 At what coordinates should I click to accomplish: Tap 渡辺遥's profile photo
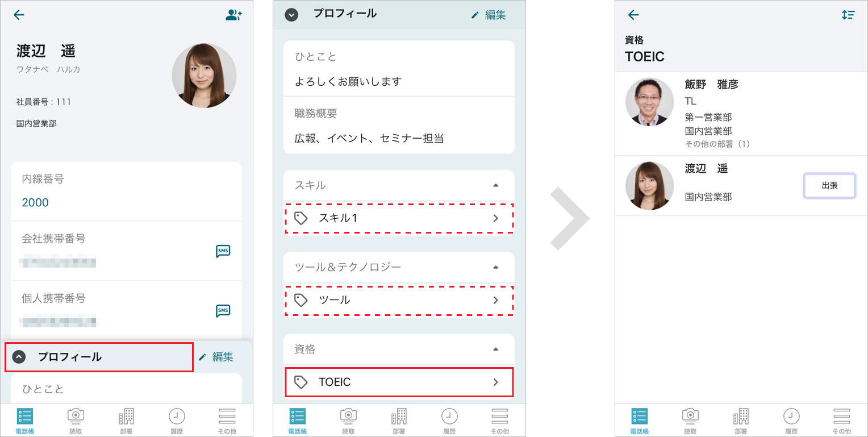click(x=205, y=75)
